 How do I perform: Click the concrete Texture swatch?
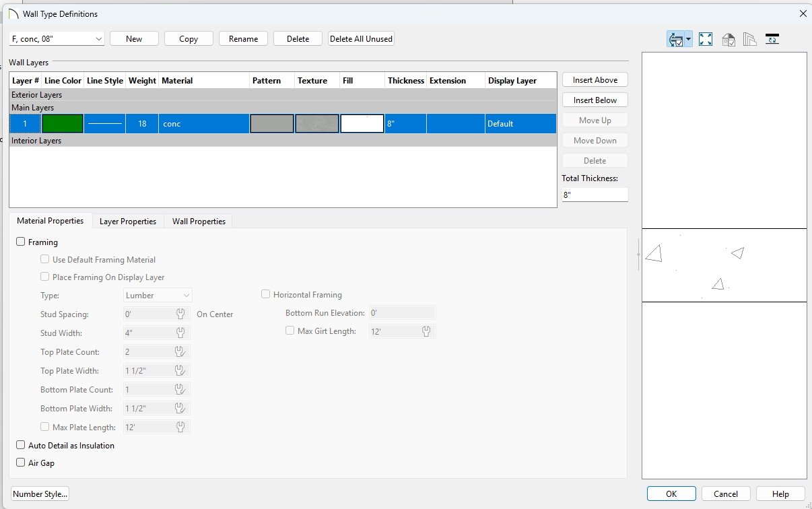[x=317, y=124]
